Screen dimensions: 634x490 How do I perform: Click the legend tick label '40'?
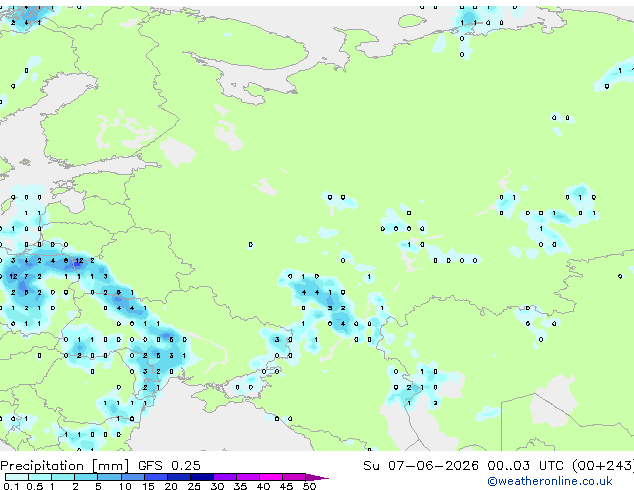pos(263,486)
